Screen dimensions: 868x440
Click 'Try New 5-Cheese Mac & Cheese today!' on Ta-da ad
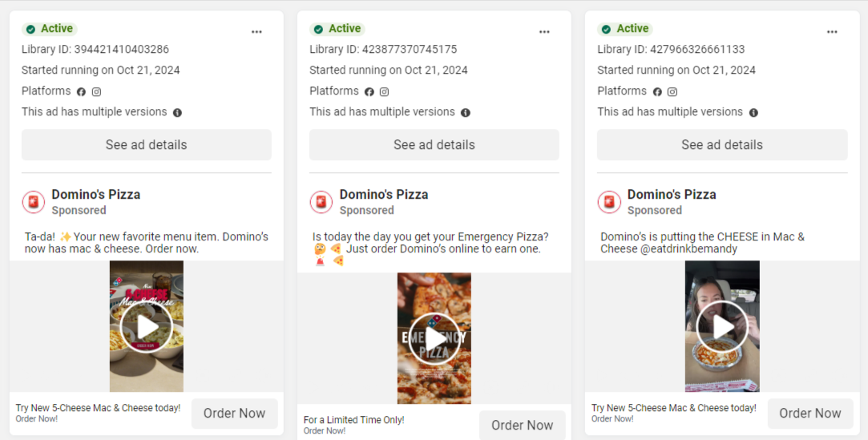(98, 408)
